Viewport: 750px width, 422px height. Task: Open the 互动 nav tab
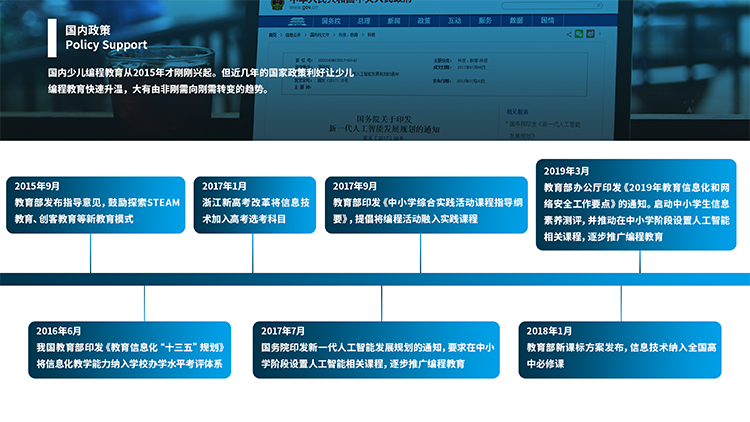(x=454, y=21)
